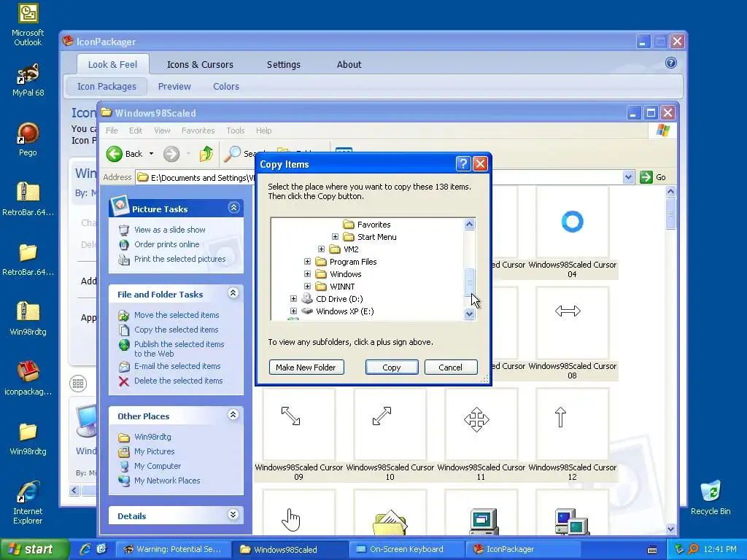Switch to Warning: Potential Se... taskbar item
Screen dimensions: 747x560
[174, 549]
